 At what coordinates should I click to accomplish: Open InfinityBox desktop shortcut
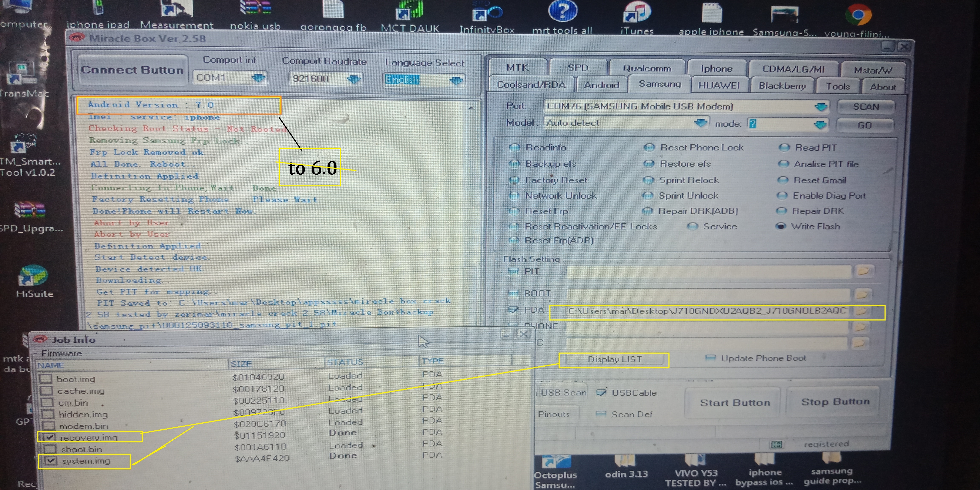click(x=487, y=13)
